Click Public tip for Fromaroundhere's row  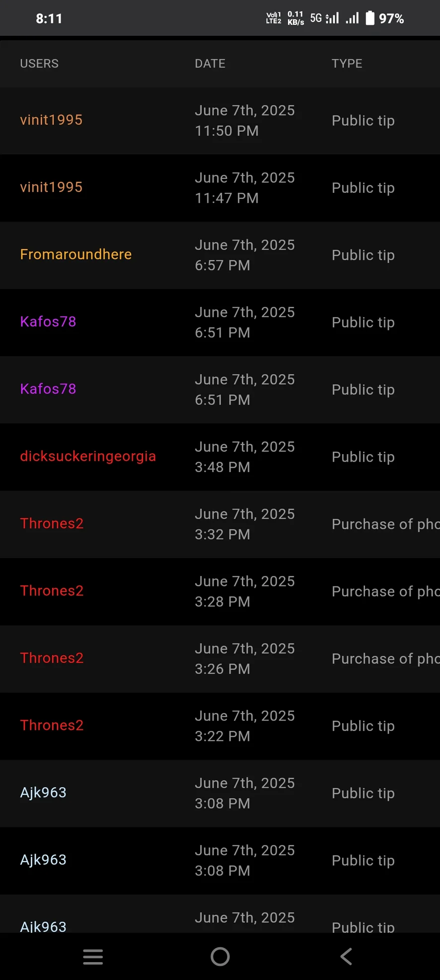point(363,255)
